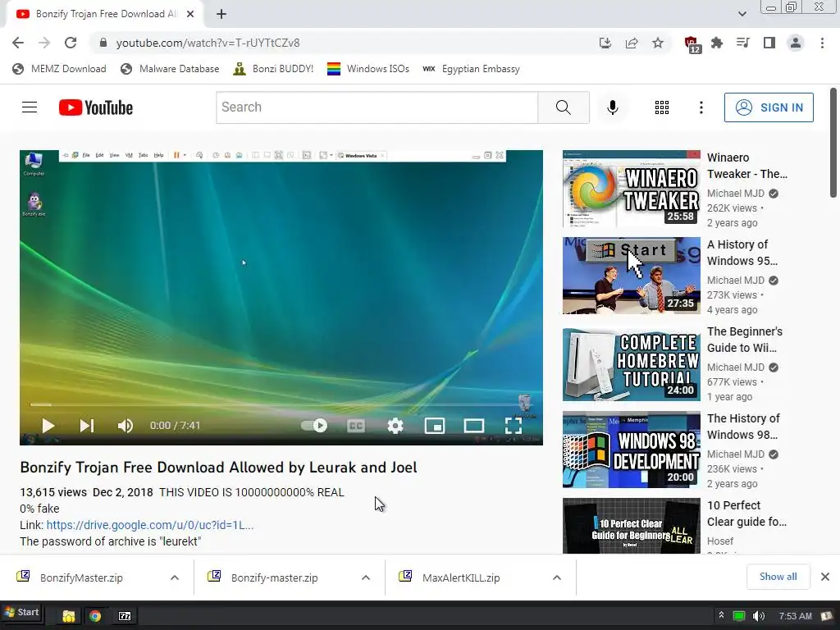Open the Extensions puzzle icon
840x630 pixels.
[x=717, y=43]
